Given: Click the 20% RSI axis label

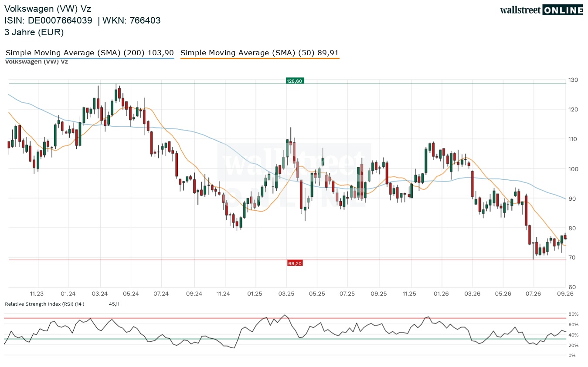Looking at the screenshot, I should [572, 346].
